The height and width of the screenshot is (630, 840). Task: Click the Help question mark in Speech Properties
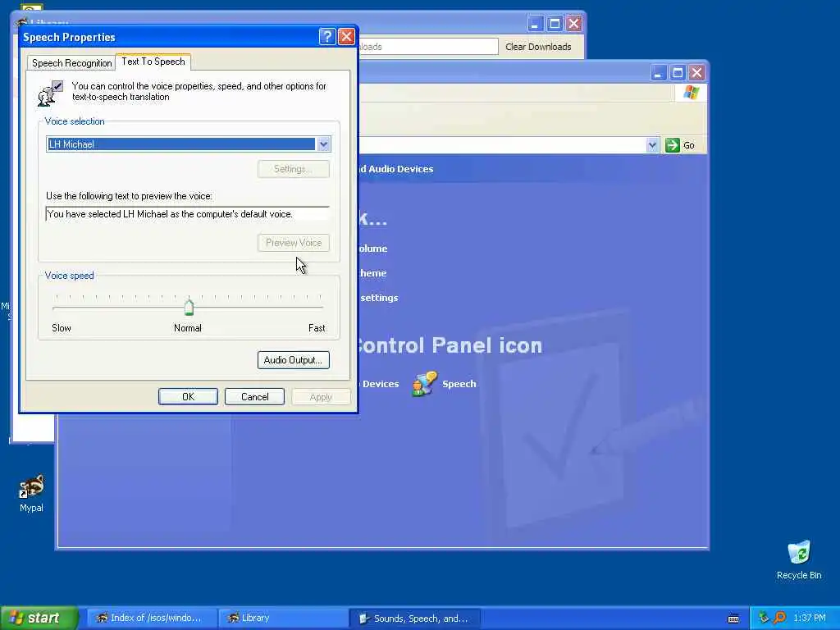tap(326, 36)
